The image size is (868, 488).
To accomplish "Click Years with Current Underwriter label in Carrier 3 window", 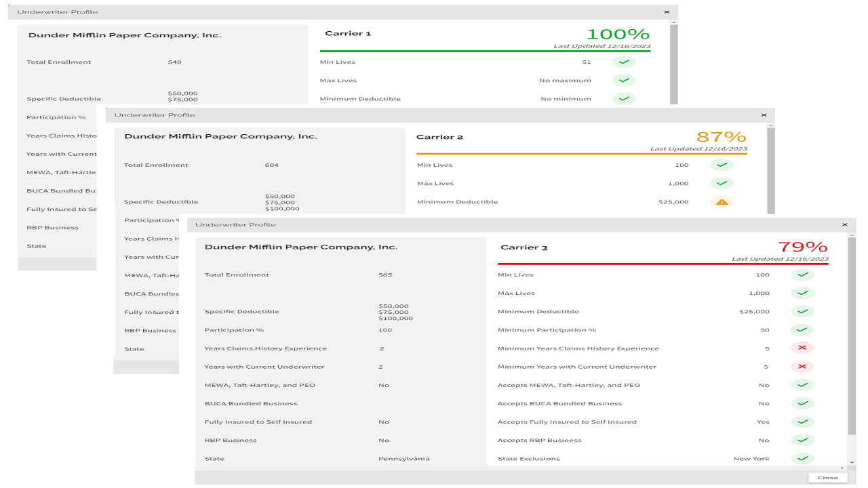I will (x=264, y=367).
